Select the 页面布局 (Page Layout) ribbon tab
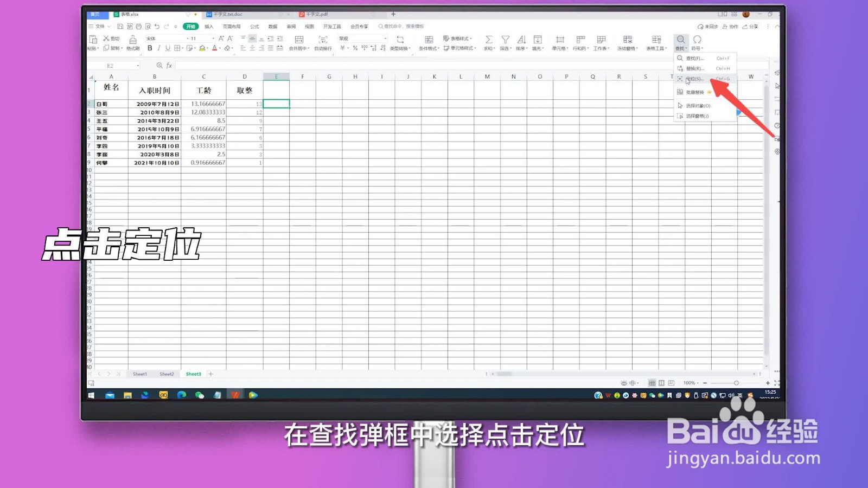Viewport: 868px width, 488px height. point(232,26)
